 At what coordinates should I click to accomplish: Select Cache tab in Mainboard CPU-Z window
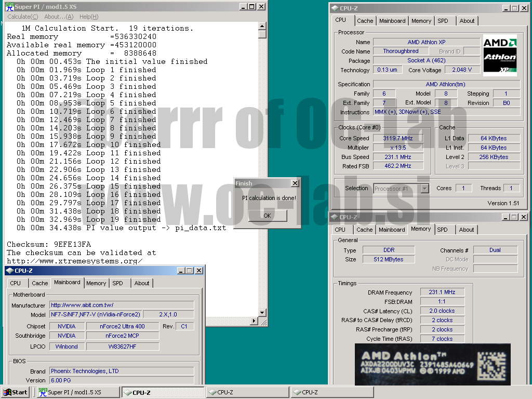39,283
